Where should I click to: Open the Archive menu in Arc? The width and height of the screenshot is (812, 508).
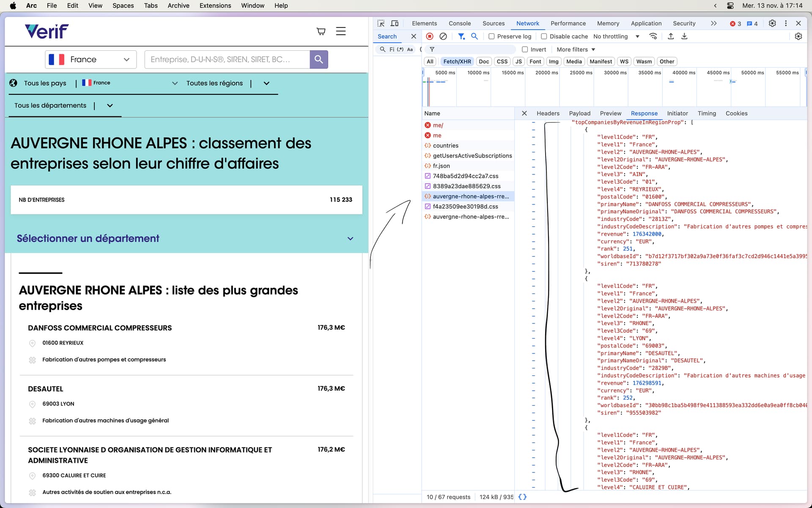click(x=178, y=6)
